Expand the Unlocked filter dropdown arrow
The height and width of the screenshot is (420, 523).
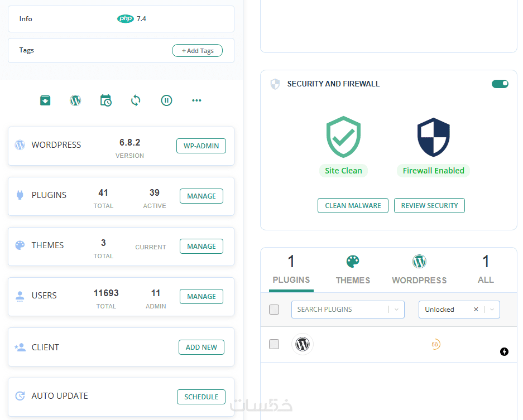pos(492,310)
